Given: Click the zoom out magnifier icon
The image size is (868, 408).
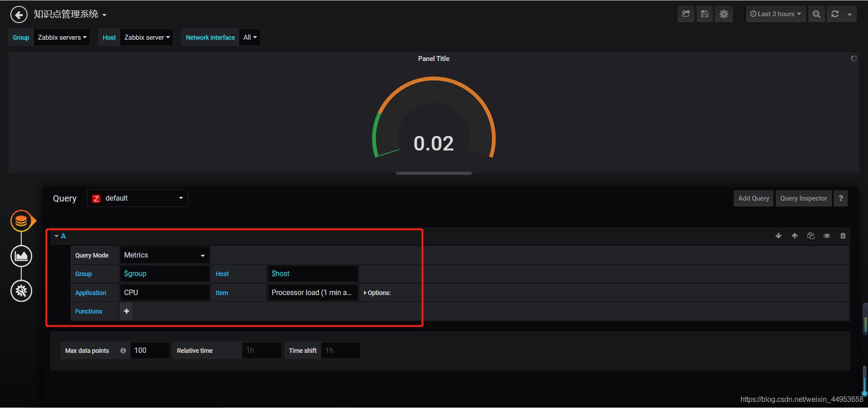Looking at the screenshot, I should point(816,14).
